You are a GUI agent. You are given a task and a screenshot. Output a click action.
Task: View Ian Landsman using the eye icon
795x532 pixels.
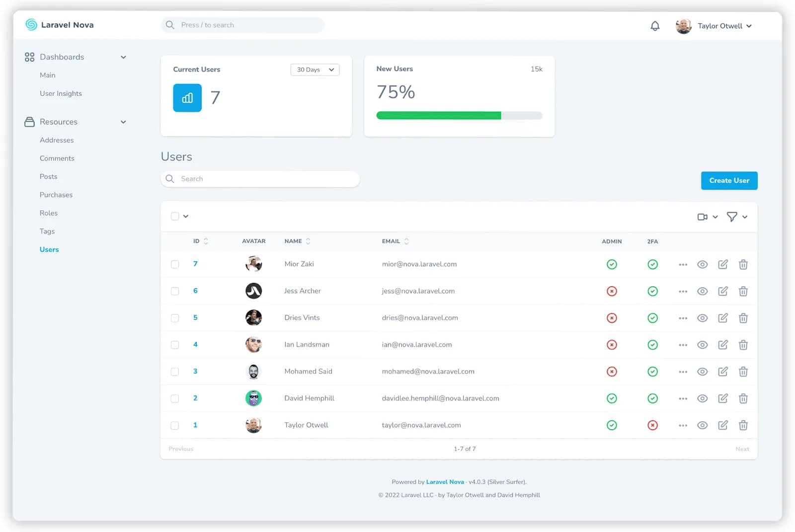(702, 345)
